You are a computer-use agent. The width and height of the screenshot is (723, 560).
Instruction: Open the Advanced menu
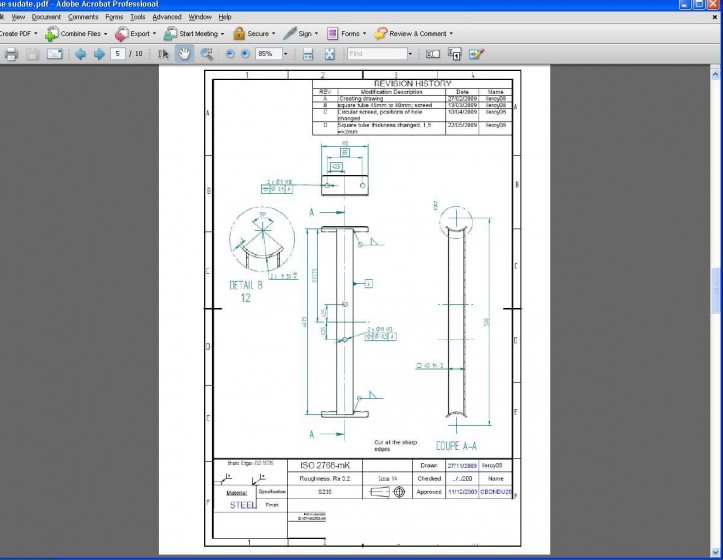(167, 17)
